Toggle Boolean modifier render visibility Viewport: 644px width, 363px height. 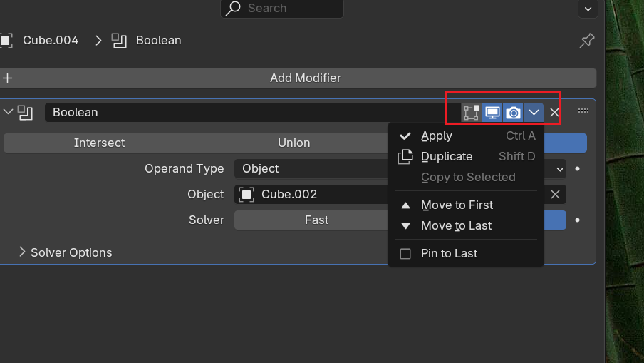pos(513,112)
